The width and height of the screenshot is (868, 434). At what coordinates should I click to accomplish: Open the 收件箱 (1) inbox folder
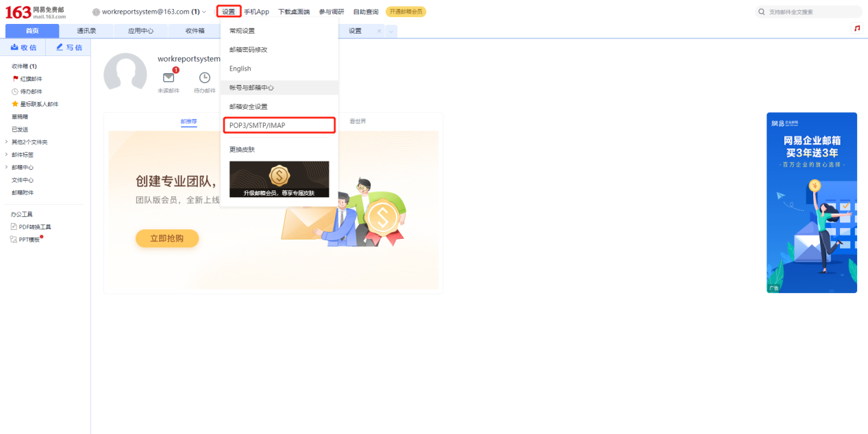tap(24, 66)
